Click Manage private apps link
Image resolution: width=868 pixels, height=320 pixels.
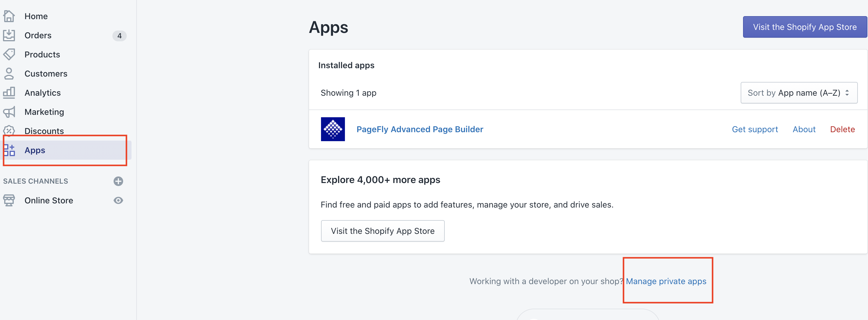[666, 281]
